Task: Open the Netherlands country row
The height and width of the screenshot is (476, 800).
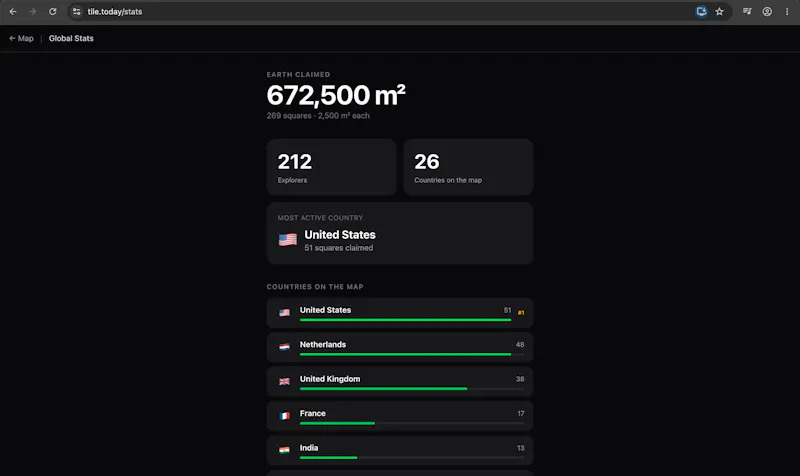Action: 399,347
